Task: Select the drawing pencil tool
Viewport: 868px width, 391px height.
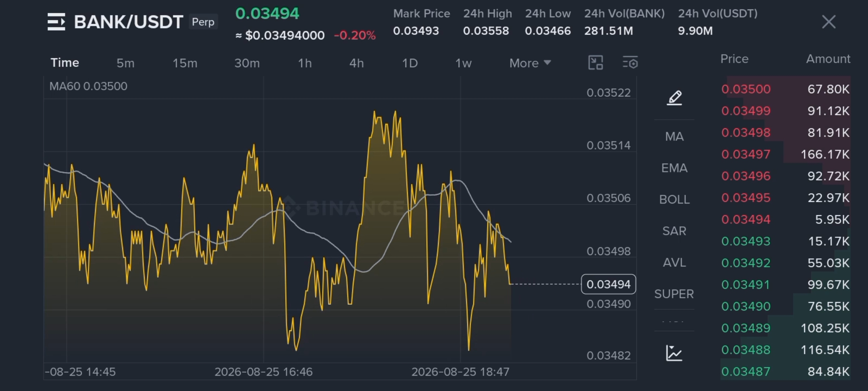Action: pos(674,98)
